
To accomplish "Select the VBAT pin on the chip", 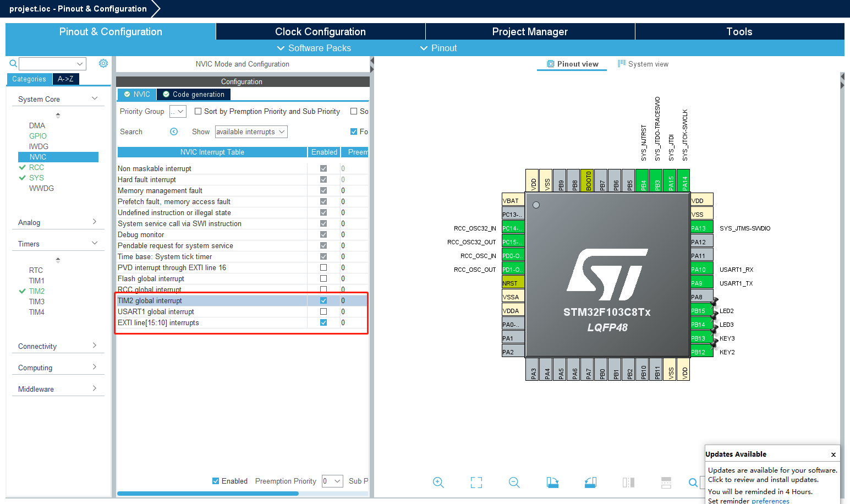I will point(513,201).
